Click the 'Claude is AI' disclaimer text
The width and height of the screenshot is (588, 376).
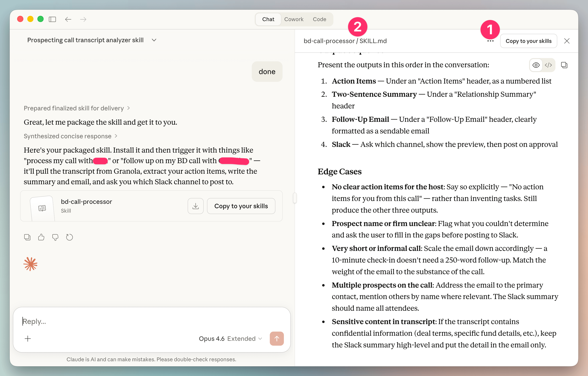click(x=151, y=359)
